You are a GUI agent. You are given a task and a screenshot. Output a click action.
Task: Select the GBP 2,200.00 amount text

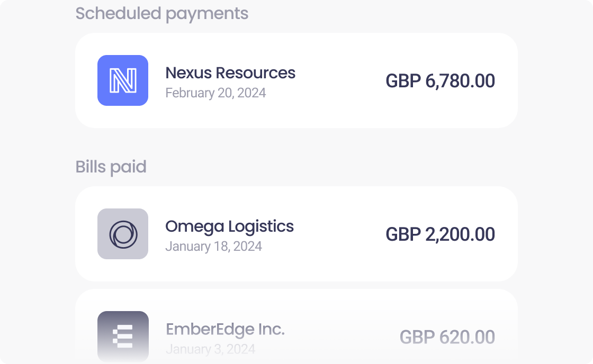[x=440, y=234]
